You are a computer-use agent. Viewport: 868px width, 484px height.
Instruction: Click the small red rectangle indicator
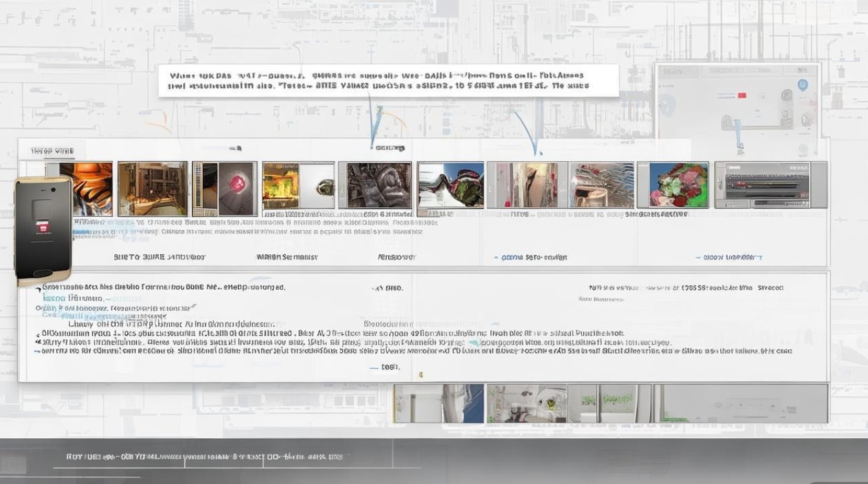742,96
